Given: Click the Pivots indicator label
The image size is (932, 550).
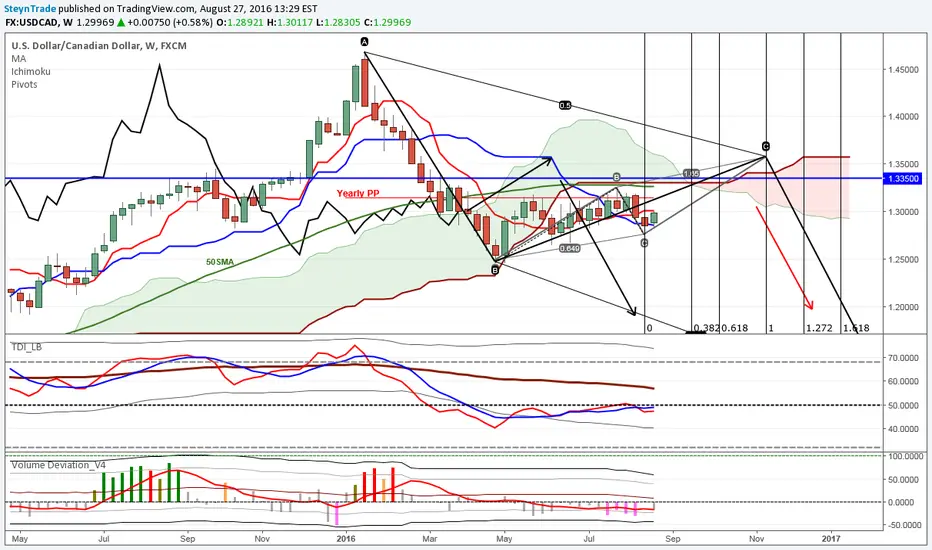Looking at the screenshot, I should click(x=24, y=84).
